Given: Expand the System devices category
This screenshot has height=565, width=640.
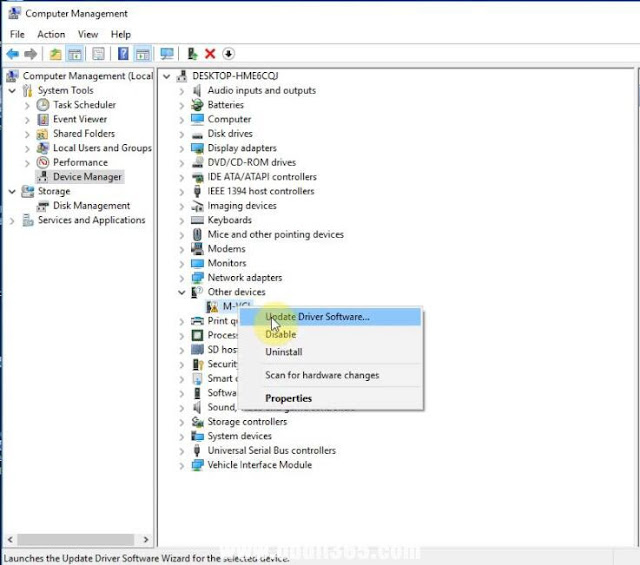Looking at the screenshot, I should pos(182,437).
